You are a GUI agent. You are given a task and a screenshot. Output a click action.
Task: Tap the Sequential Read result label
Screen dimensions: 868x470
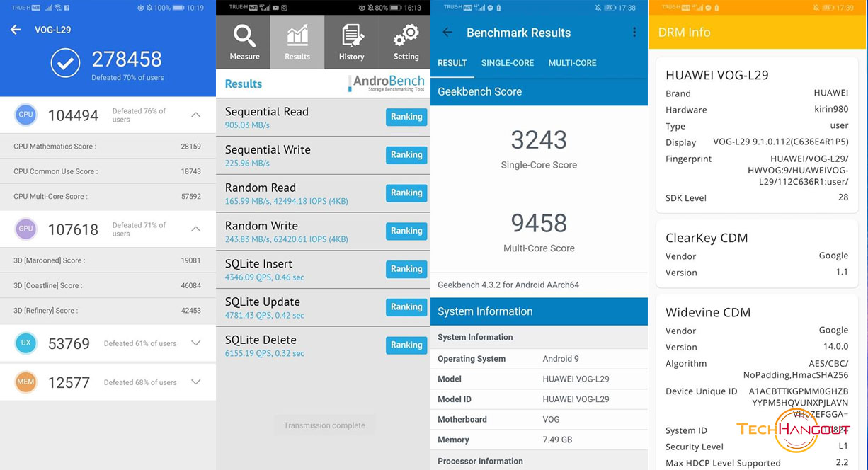coord(266,112)
